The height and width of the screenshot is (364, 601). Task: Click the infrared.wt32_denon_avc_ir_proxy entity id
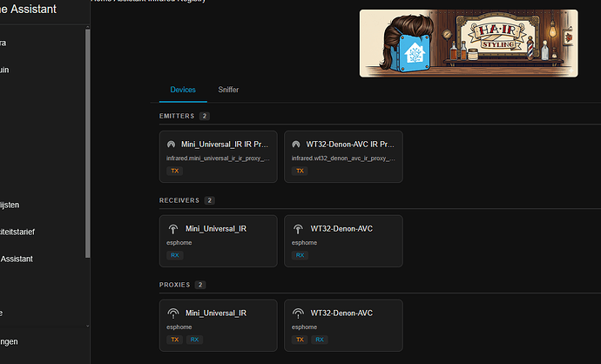coord(343,158)
